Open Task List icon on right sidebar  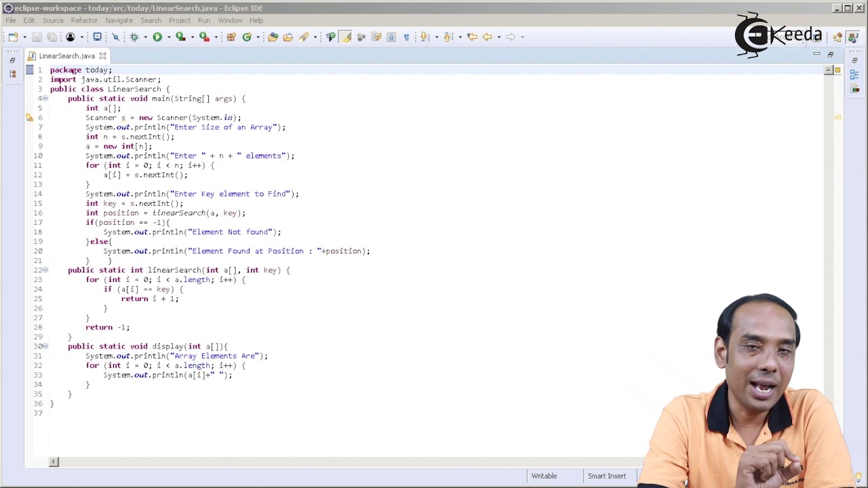[x=854, y=89]
